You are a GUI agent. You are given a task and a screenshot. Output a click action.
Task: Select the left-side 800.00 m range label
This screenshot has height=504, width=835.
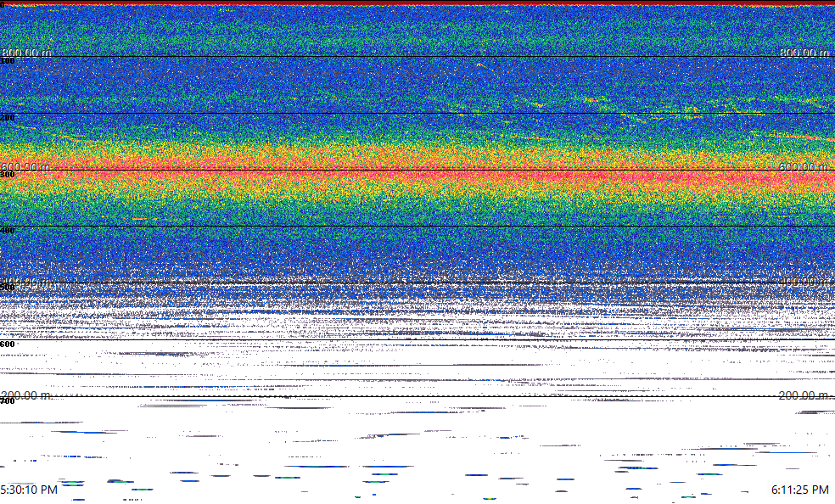[26, 52]
